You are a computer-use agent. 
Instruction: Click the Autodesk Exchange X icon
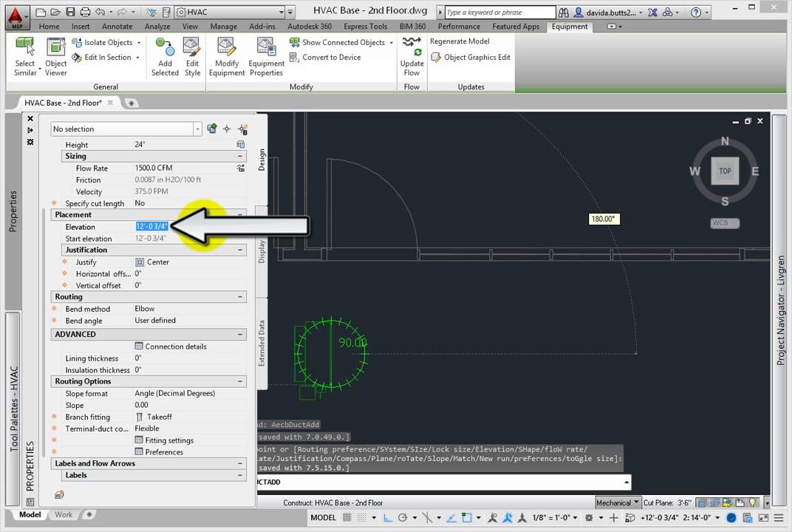pyautogui.click(x=652, y=12)
